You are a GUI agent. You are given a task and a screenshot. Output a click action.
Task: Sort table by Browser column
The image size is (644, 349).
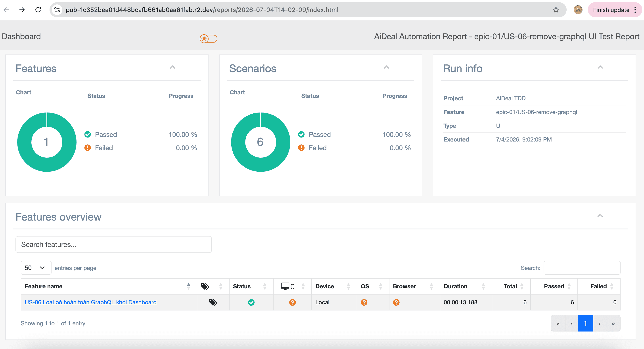point(414,286)
